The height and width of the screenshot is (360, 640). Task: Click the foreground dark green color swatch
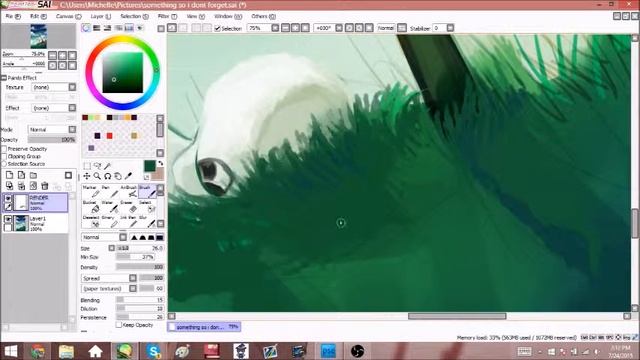149,165
